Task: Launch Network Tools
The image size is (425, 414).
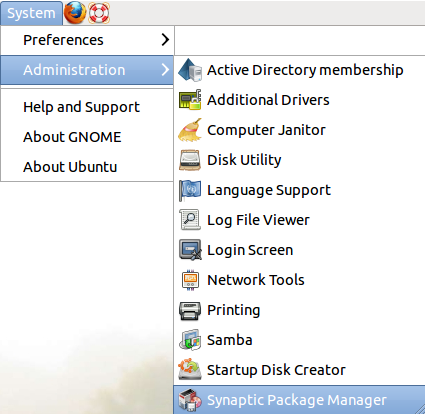Action: pos(300,280)
